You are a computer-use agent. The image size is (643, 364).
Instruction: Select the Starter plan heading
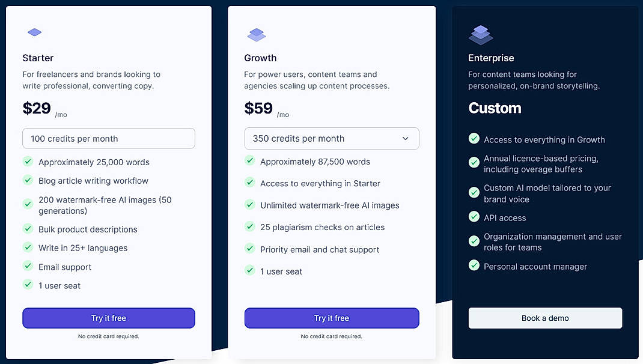(x=38, y=58)
